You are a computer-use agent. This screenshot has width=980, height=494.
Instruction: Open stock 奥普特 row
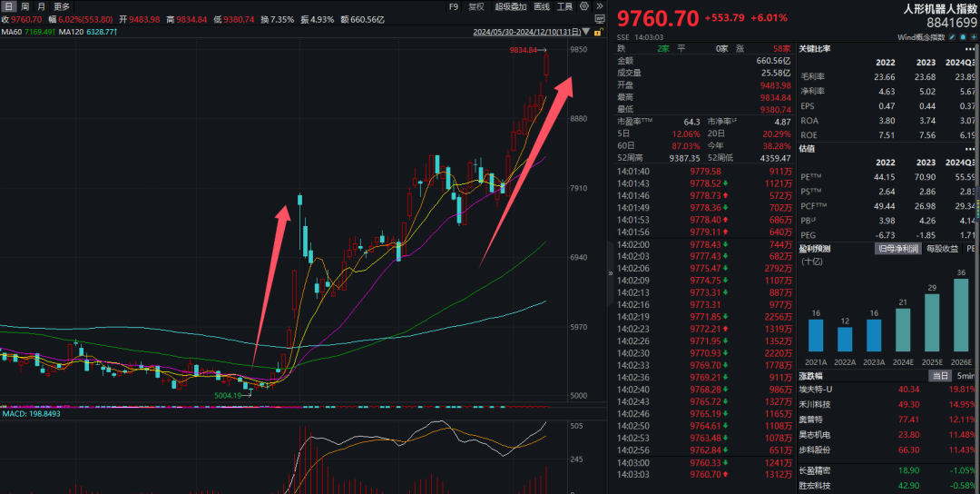pos(888,419)
